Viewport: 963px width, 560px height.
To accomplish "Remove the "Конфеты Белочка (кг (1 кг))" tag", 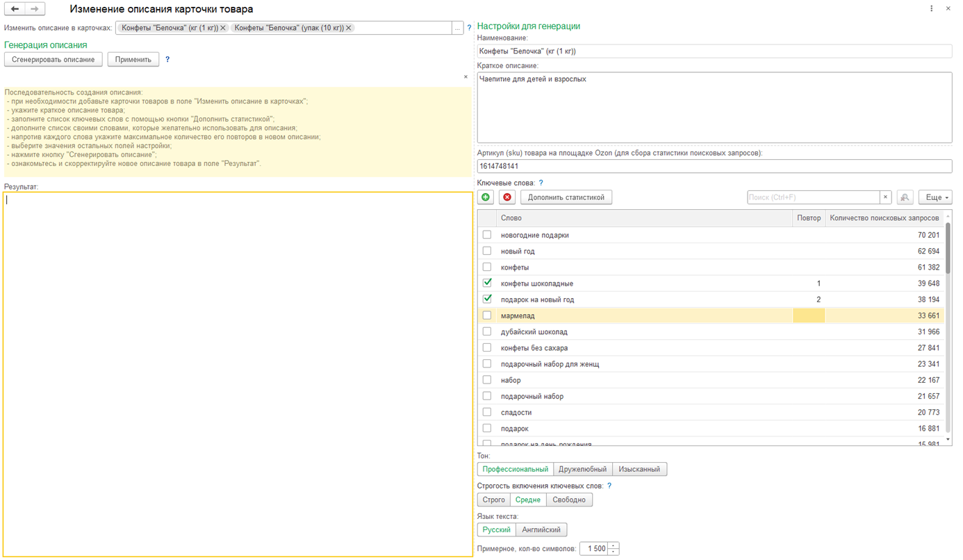I will pos(223,28).
